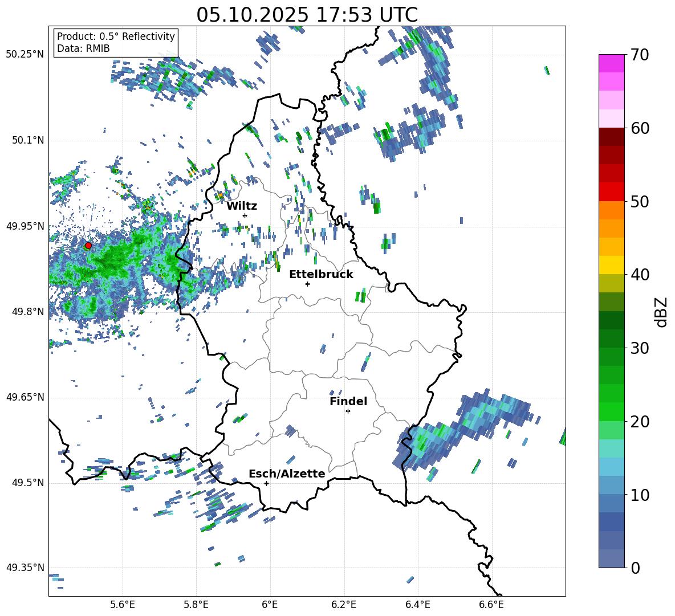Click the 10 tick label on colorbar
Image resolution: width=675 pixels, height=616 pixels.
coord(640,495)
